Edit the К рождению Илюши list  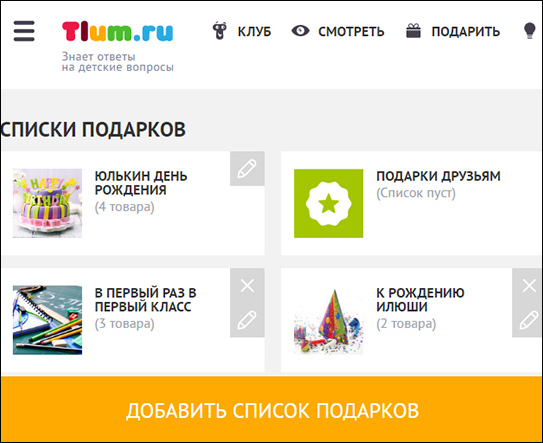click(x=529, y=320)
